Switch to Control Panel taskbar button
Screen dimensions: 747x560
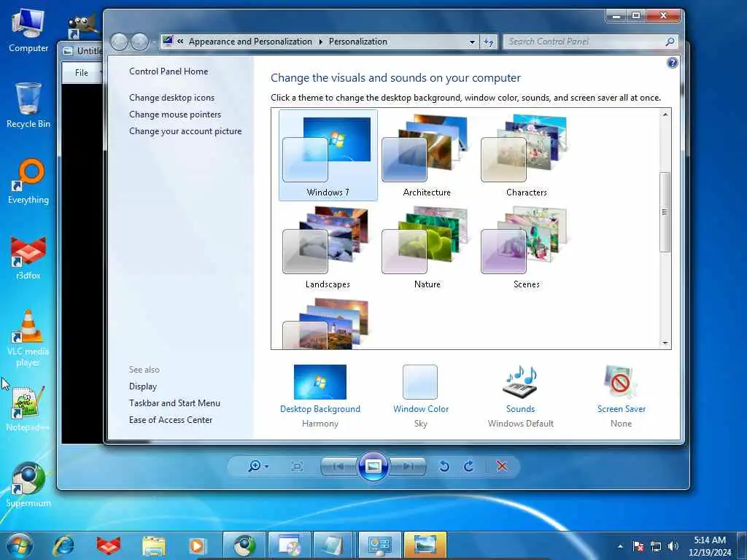[379, 545]
